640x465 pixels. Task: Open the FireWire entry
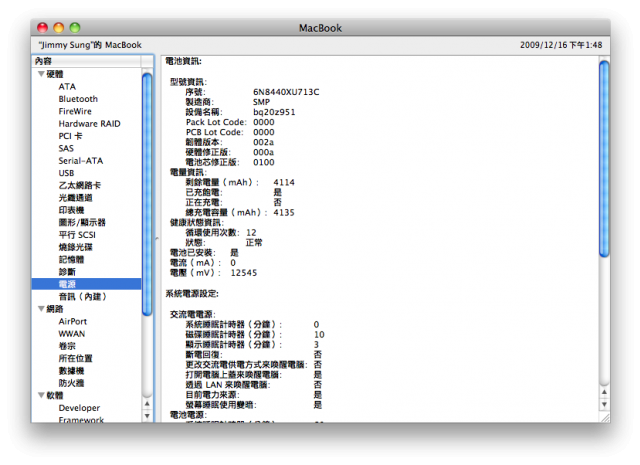point(75,111)
